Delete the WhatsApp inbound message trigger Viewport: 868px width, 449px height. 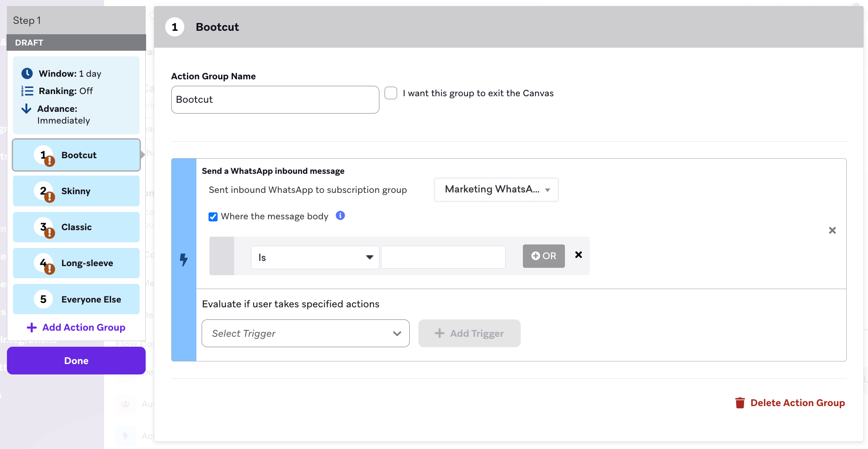(x=832, y=231)
